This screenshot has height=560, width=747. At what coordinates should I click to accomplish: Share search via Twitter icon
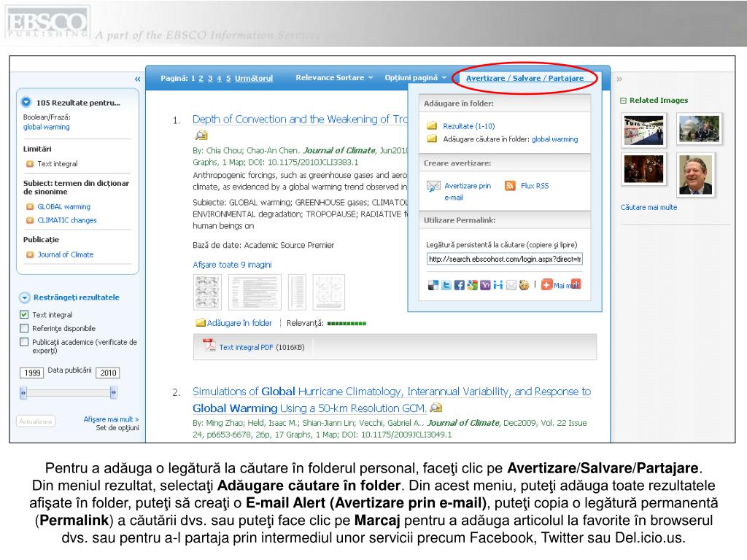[x=446, y=285]
